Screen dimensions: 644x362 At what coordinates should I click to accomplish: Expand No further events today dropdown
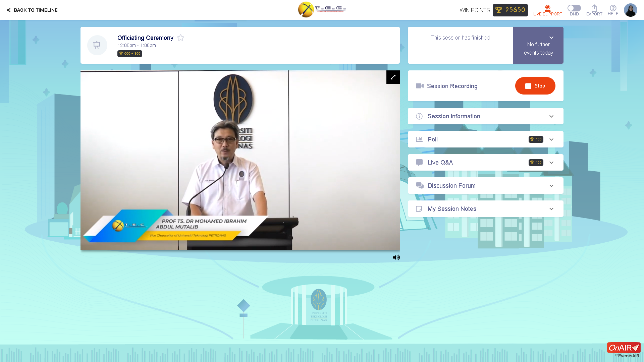[551, 38]
